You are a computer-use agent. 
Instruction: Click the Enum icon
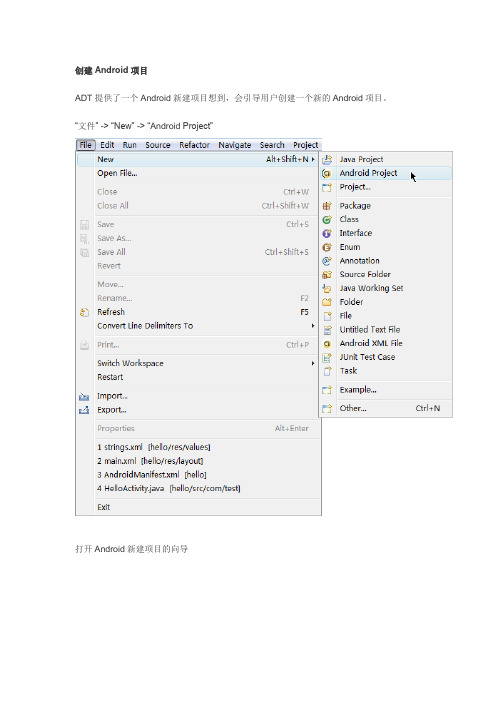[327, 247]
